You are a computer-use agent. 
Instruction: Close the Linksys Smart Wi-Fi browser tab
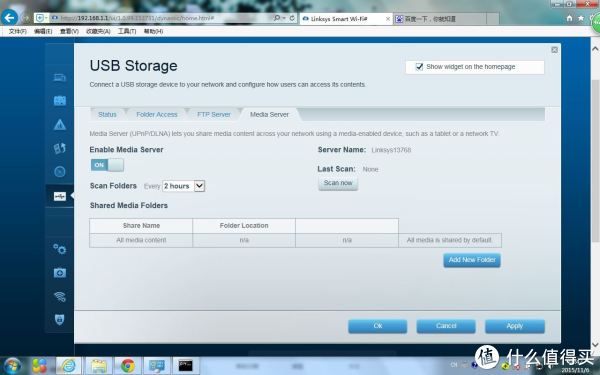[388, 18]
